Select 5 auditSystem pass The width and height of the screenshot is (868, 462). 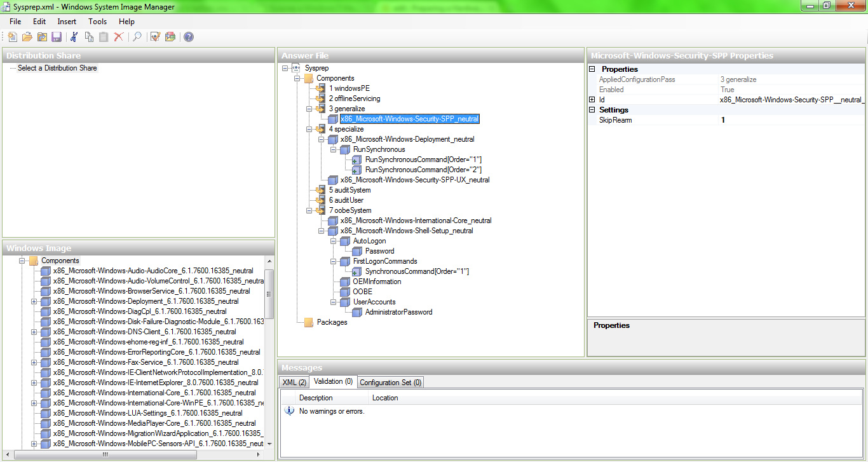click(x=349, y=190)
